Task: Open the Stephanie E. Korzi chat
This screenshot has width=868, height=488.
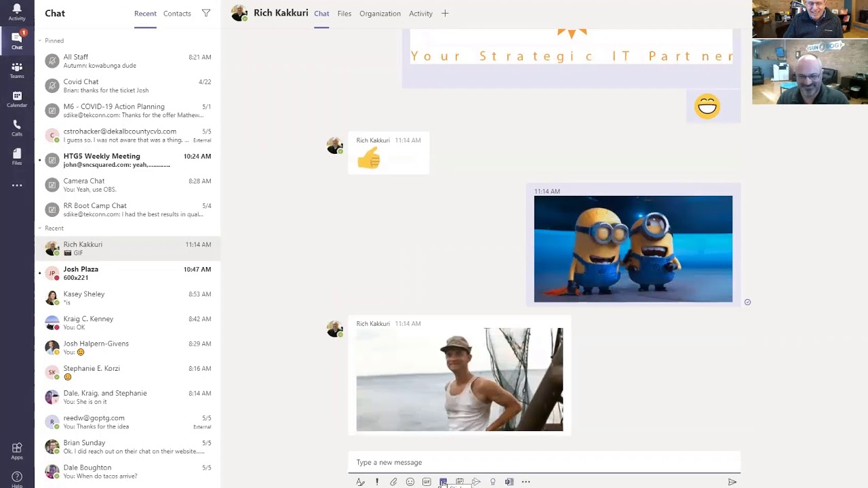Action: coord(127,372)
